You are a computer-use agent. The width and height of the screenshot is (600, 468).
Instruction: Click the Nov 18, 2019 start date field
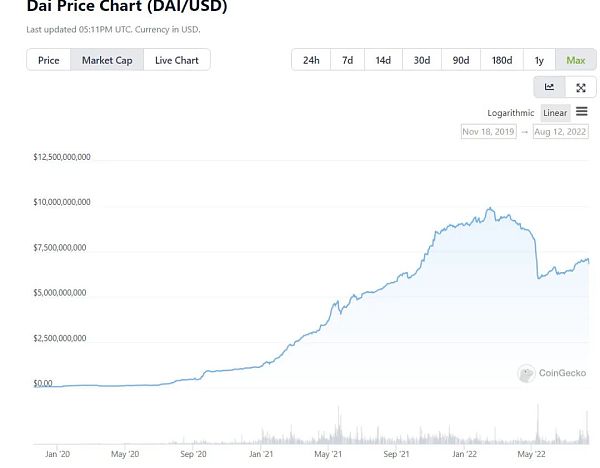(488, 132)
